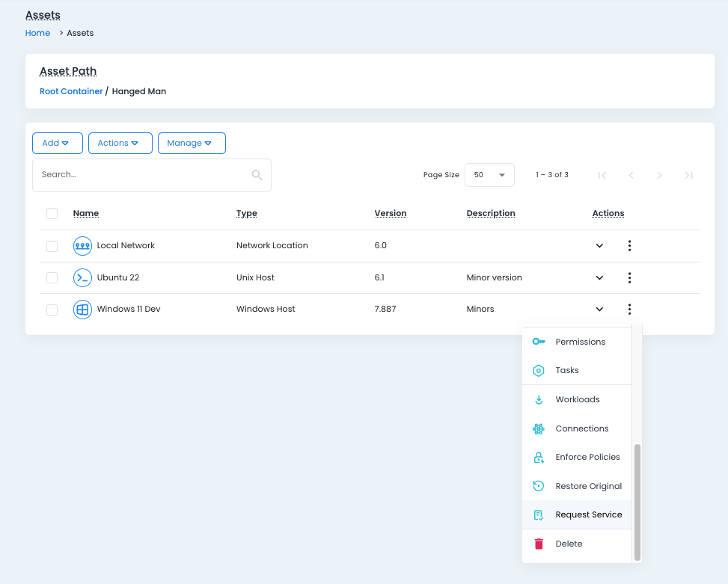Select Enforce Policies menu entry

tap(587, 457)
